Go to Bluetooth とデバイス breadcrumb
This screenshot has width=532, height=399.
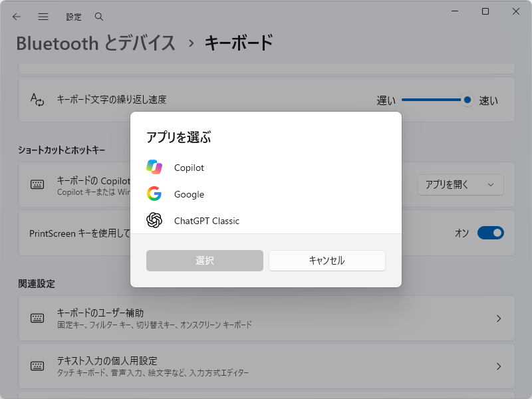point(96,43)
